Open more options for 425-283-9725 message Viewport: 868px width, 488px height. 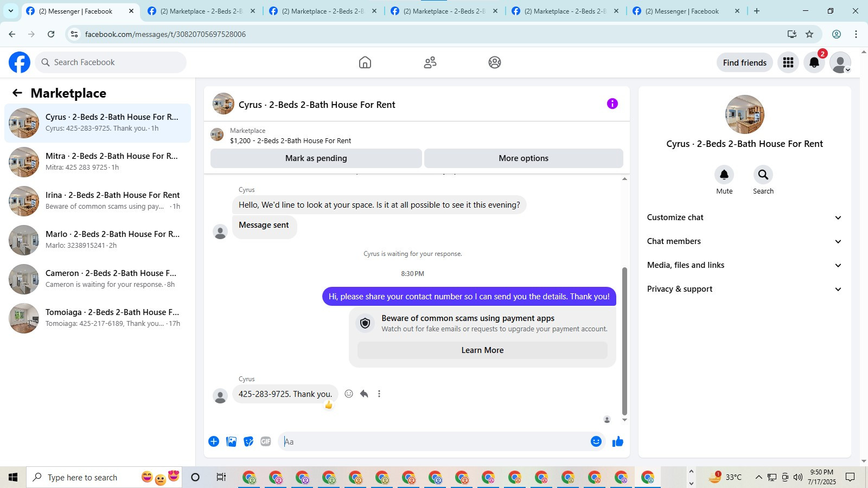pyautogui.click(x=379, y=394)
